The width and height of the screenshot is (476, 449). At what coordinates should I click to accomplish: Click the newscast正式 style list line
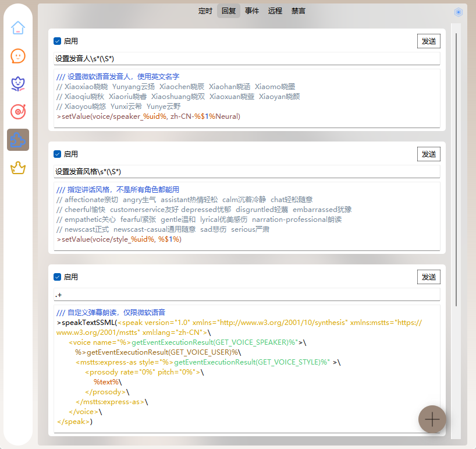coord(163,229)
